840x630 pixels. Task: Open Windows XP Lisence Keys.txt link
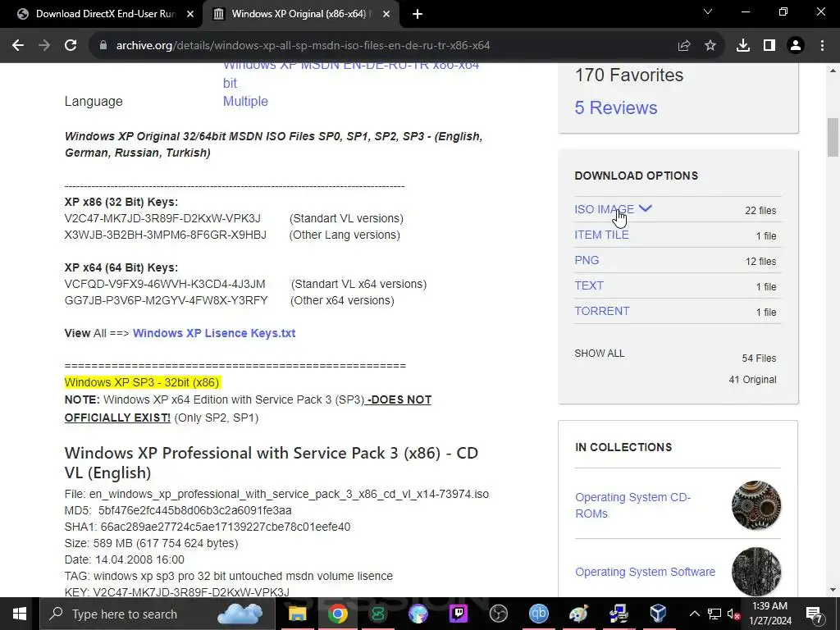coord(214,333)
